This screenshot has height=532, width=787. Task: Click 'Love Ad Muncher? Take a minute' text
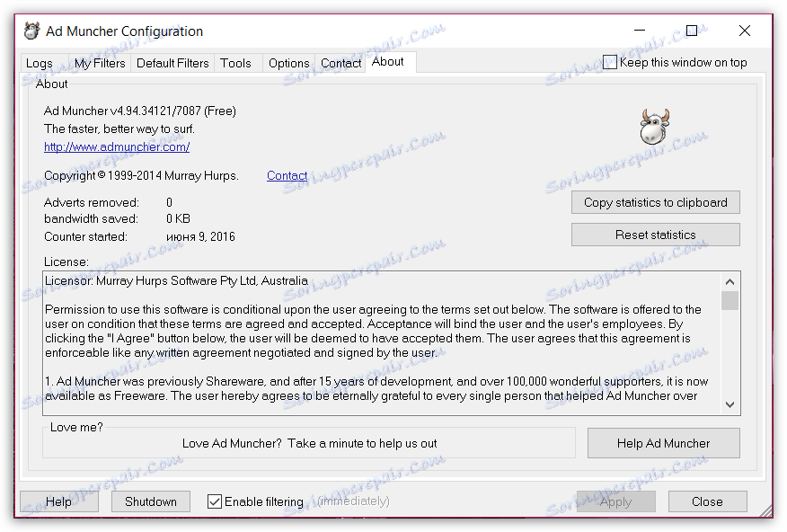(x=309, y=443)
